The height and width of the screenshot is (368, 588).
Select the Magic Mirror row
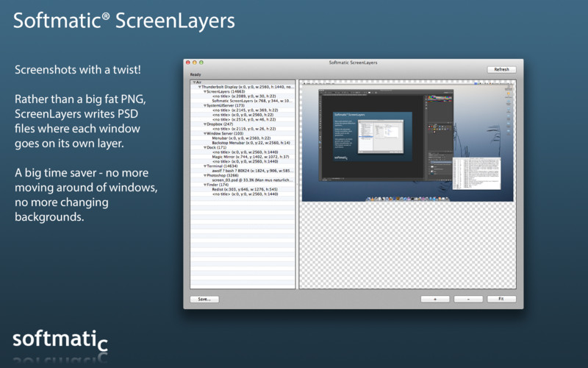(243, 157)
